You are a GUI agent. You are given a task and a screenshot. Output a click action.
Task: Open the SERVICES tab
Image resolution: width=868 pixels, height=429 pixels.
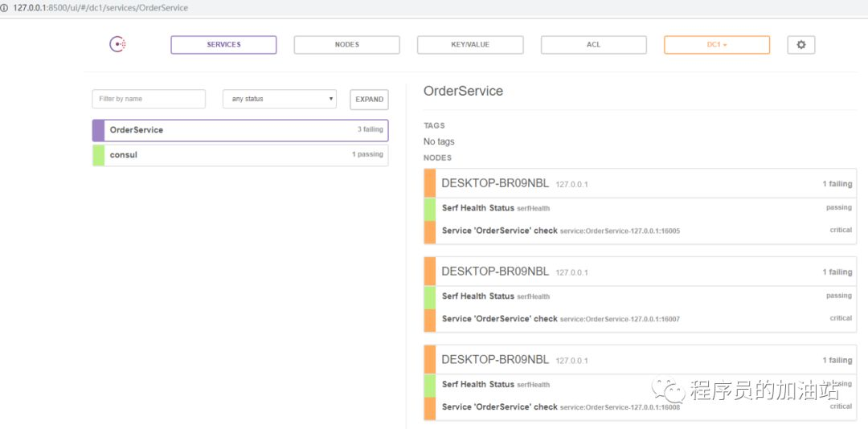[223, 45]
